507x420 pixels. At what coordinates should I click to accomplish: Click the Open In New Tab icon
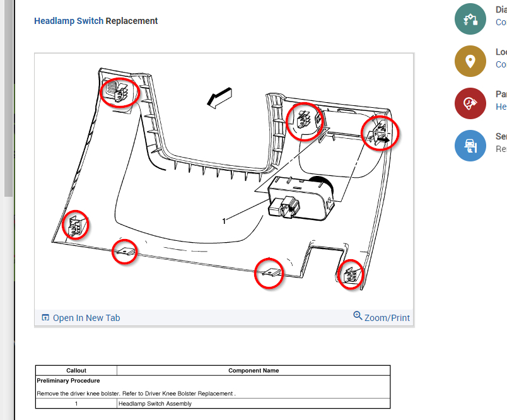tap(45, 317)
